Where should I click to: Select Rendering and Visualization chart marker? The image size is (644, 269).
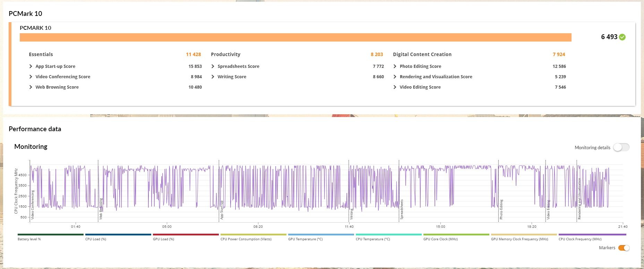(579, 199)
